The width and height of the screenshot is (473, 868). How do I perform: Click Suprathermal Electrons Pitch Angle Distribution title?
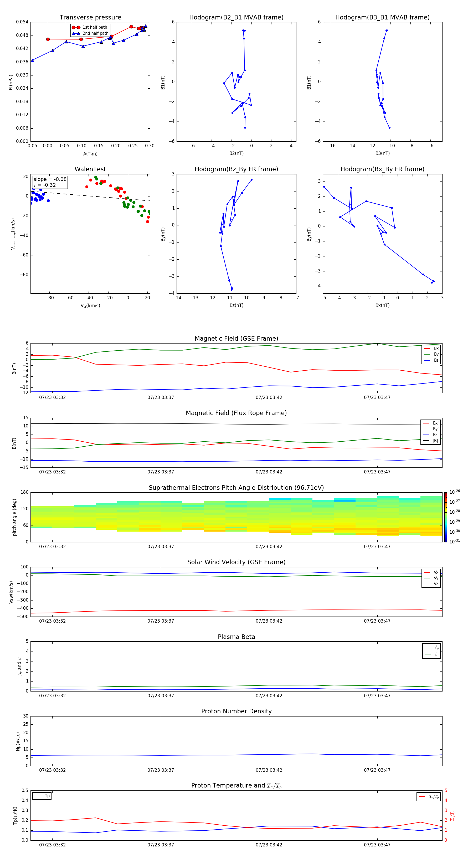click(236, 488)
